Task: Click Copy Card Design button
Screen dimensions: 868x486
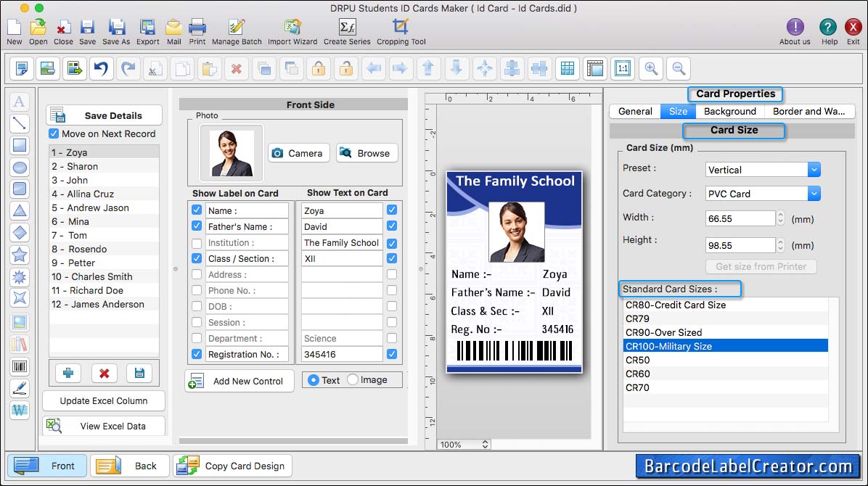Action: point(232,466)
